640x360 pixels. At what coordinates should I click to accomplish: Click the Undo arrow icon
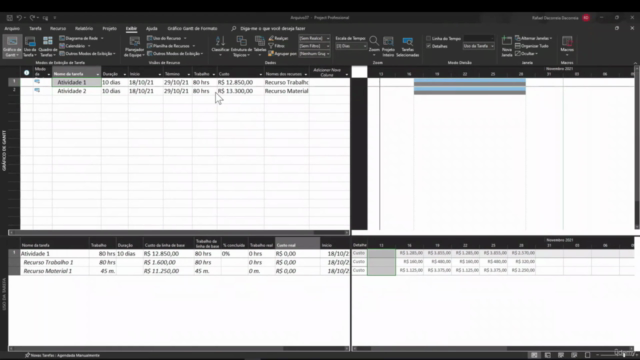click(19, 18)
